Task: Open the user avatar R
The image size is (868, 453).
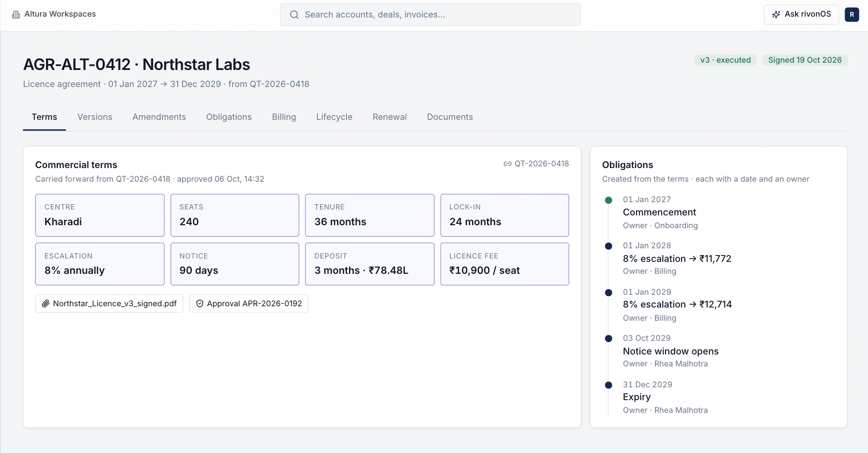Action: pyautogui.click(x=851, y=15)
